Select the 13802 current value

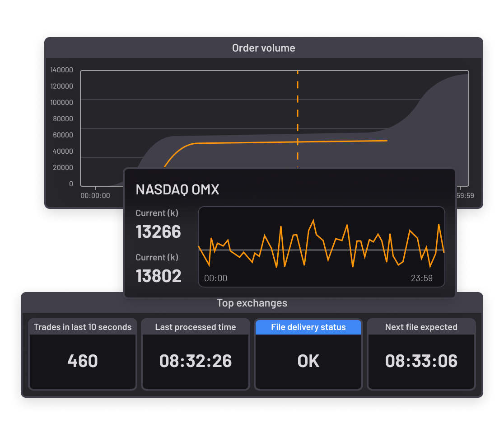tap(159, 276)
